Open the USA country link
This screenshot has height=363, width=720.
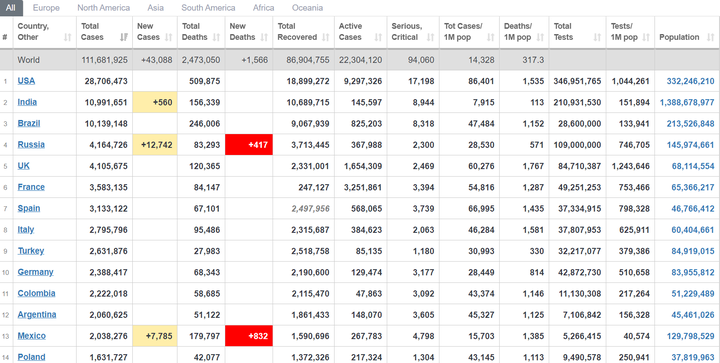tap(26, 81)
